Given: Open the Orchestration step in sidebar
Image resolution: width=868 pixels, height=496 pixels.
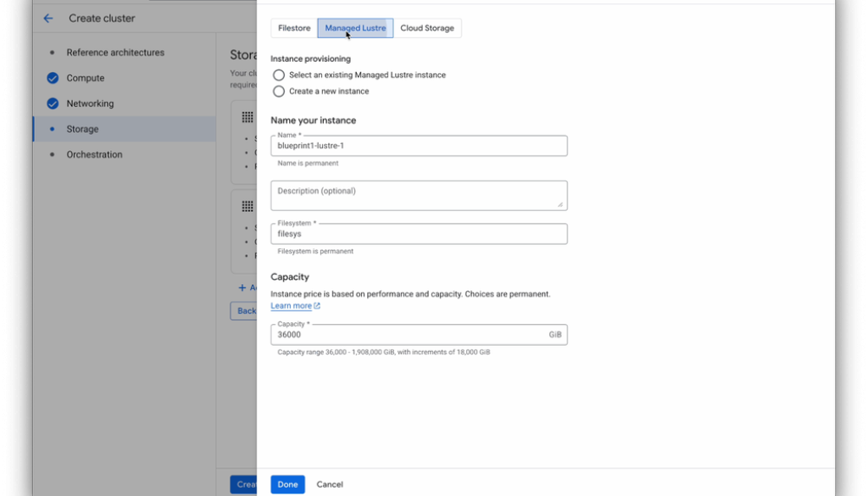Looking at the screenshot, I should (x=94, y=154).
